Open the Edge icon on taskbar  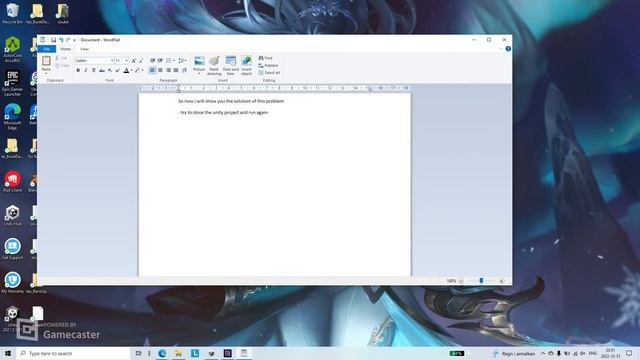[x=162, y=353]
